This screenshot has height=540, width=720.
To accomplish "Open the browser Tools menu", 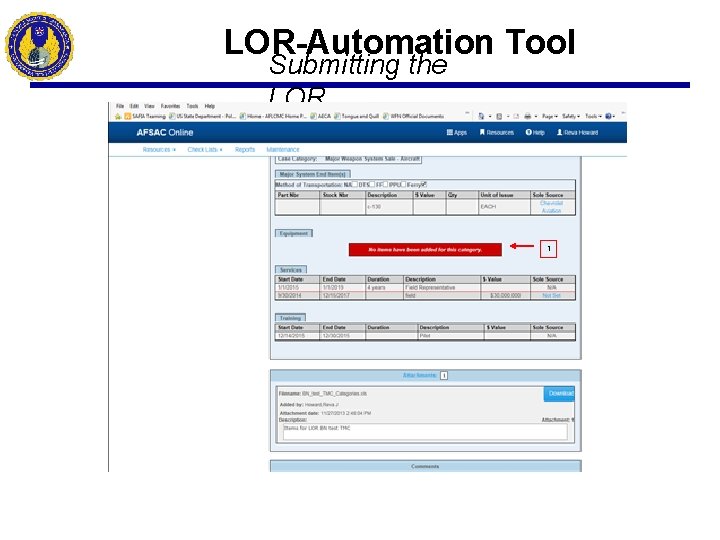I will pyautogui.click(x=192, y=106).
